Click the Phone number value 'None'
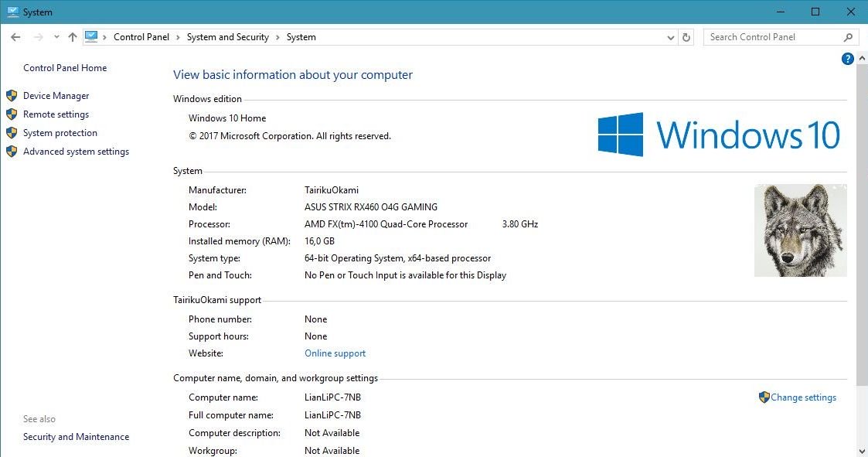Viewport: 868px width, 457px height. [x=315, y=319]
